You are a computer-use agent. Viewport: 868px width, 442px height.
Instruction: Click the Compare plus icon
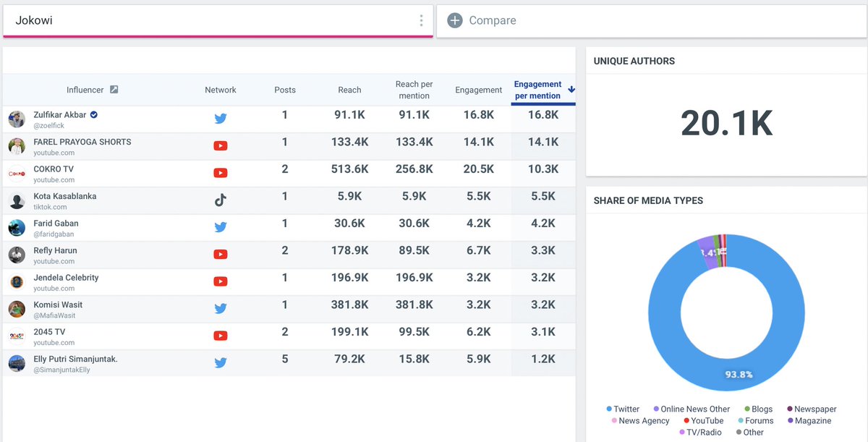455,20
